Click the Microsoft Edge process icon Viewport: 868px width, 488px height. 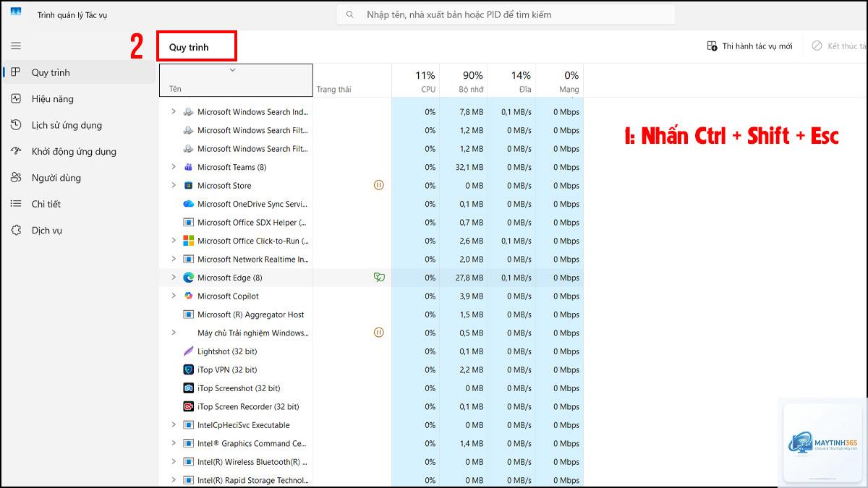click(189, 278)
